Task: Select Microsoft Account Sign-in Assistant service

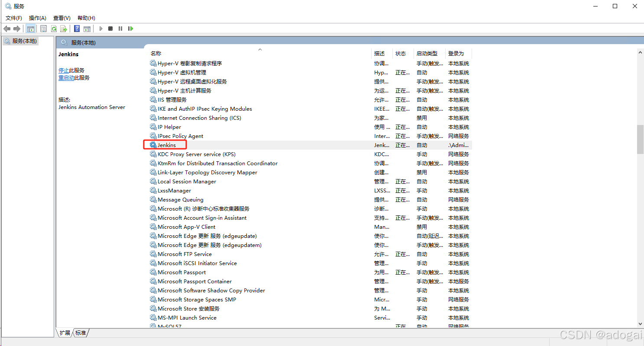Action: click(310, 218)
